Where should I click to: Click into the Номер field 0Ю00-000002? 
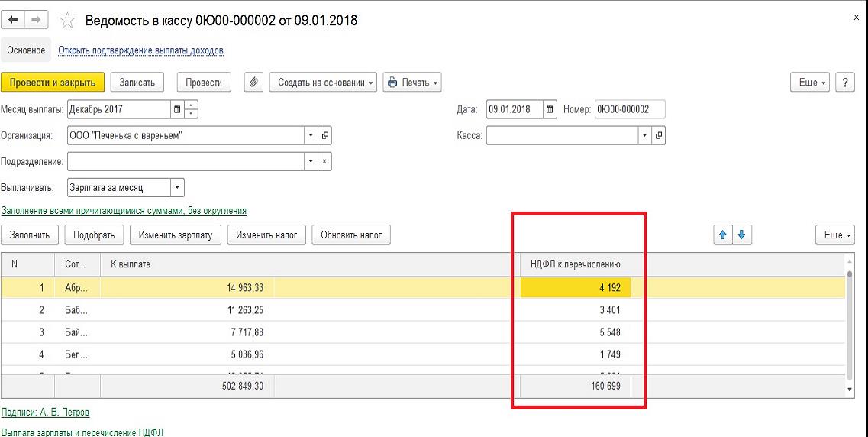tap(630, 109)
